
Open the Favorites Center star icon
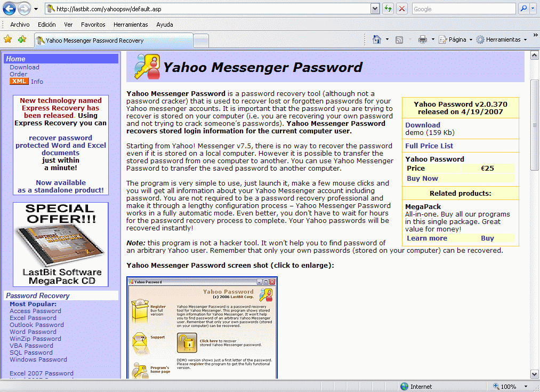(7, 39)
